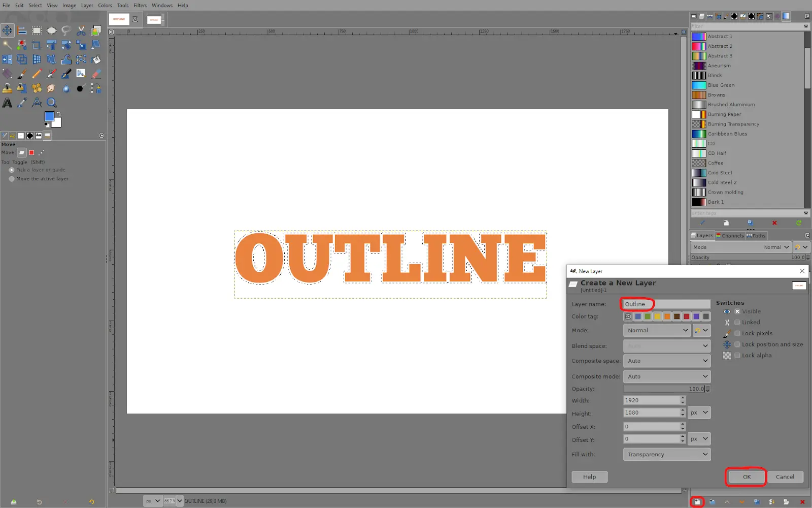Select the Foreground Select tool
Viewport: 812px width, 508px height.
point(96,30)
